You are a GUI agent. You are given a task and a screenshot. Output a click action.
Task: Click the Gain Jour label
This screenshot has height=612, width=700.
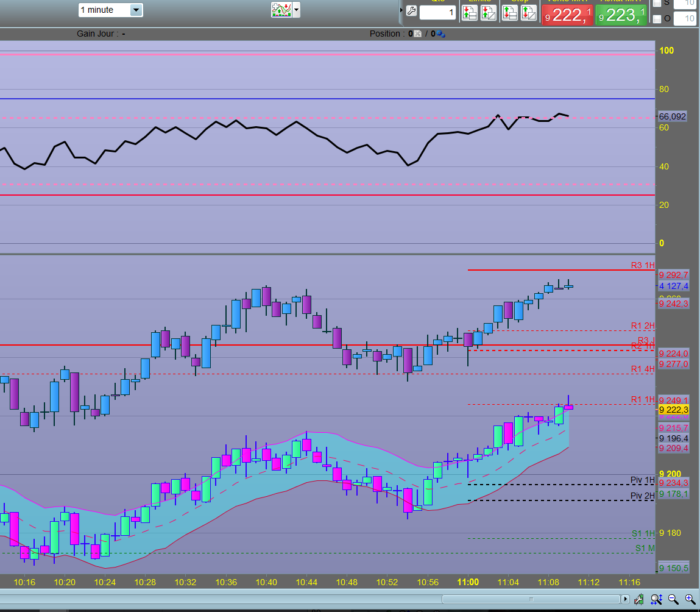pyautogui.click(x=97, y=34)
